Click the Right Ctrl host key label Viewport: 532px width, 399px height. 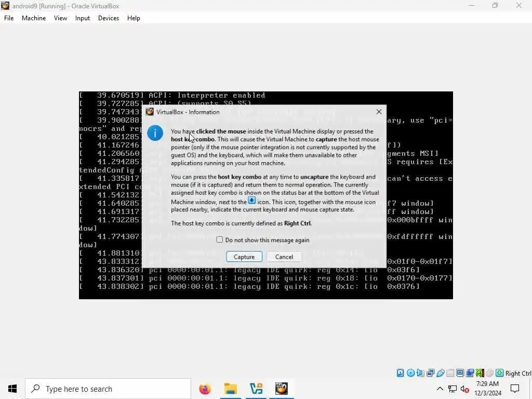518,373
